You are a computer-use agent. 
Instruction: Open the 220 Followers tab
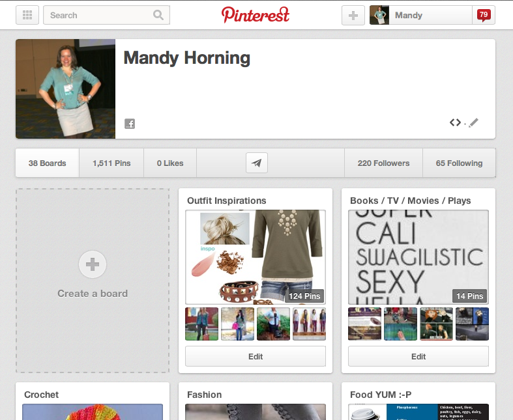(383, 163)
